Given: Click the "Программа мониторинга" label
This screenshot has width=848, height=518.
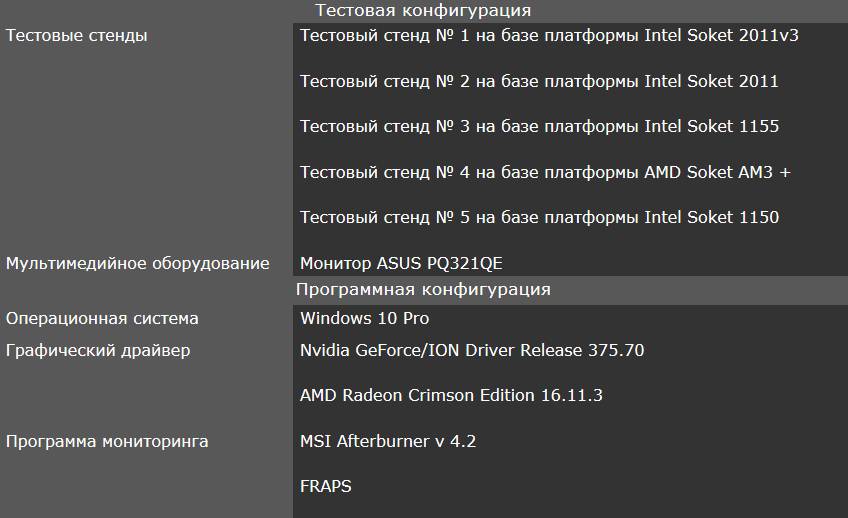Looking at the screenshot, I should point(108,441).
